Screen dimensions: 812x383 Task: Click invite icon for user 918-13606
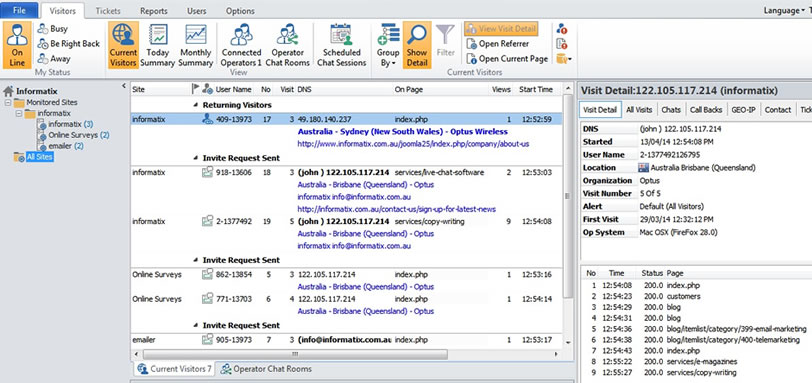207,172
